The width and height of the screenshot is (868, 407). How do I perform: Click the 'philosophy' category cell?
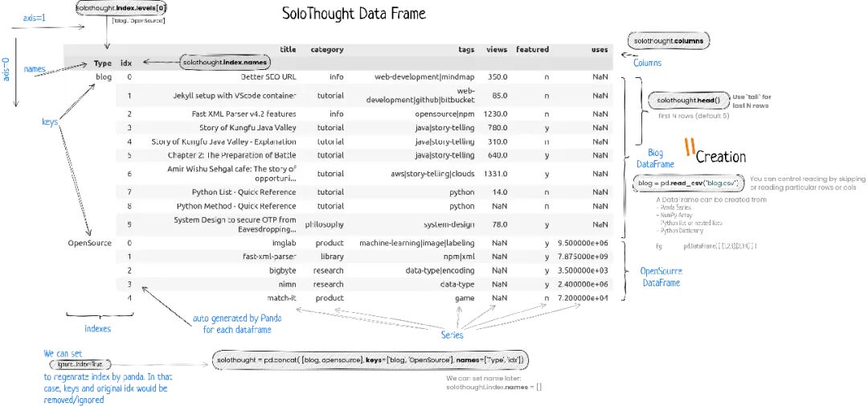(x=325, y=225)
